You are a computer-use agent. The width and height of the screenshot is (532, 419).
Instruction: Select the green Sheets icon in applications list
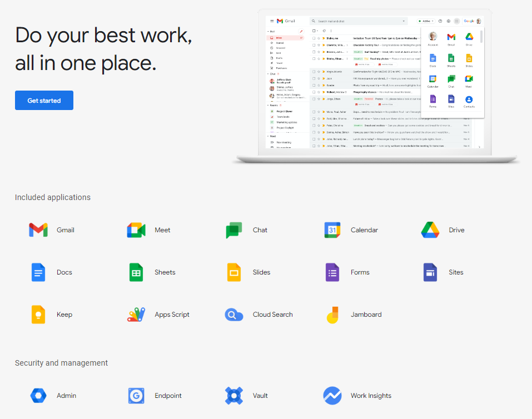point(136,272)
